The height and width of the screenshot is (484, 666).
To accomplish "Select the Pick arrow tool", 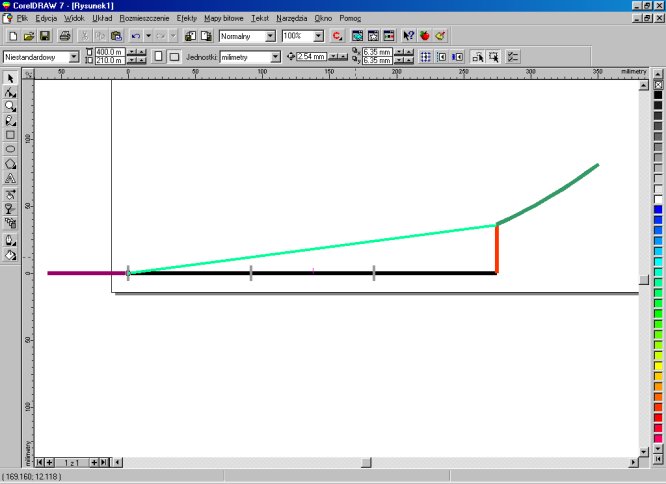I will 10,78.
